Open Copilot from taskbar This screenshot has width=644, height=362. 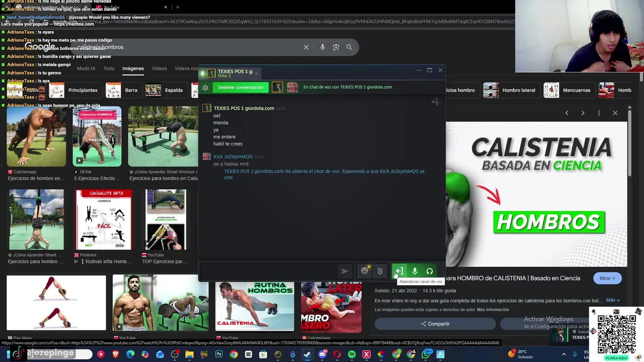145,354
